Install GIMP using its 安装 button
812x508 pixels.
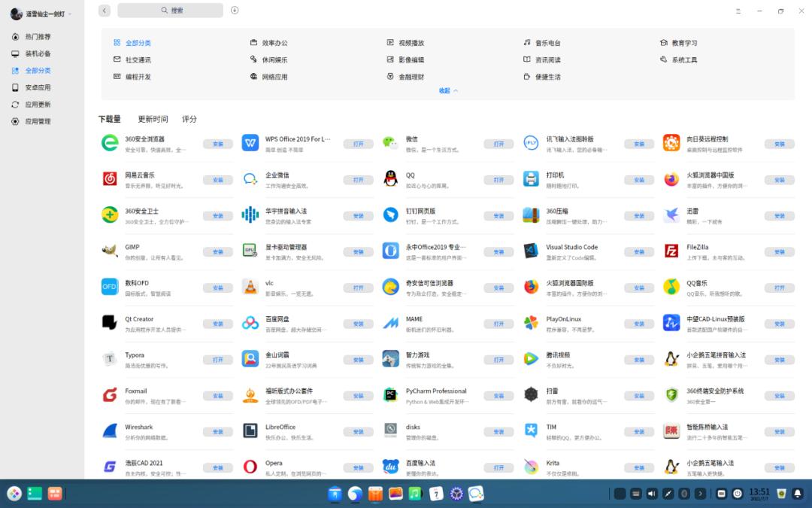click(218, 252)
